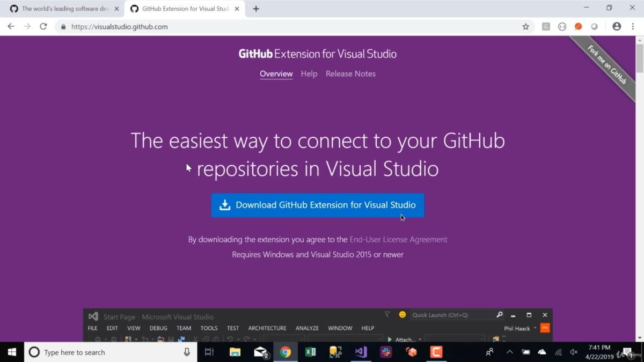
Task: Click the orange extension icon in Chrome toolbar
Action: tap(578, 26)
